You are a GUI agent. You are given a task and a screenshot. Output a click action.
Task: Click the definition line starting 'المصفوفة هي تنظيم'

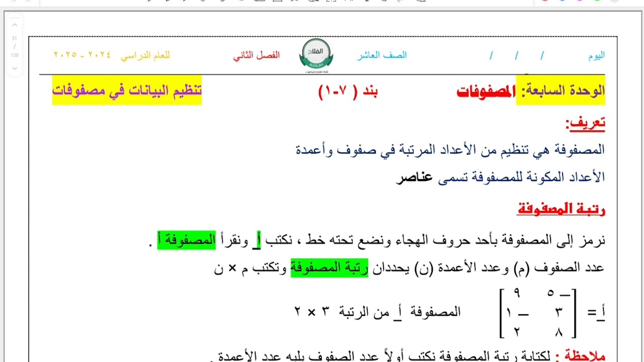[450, 149]
